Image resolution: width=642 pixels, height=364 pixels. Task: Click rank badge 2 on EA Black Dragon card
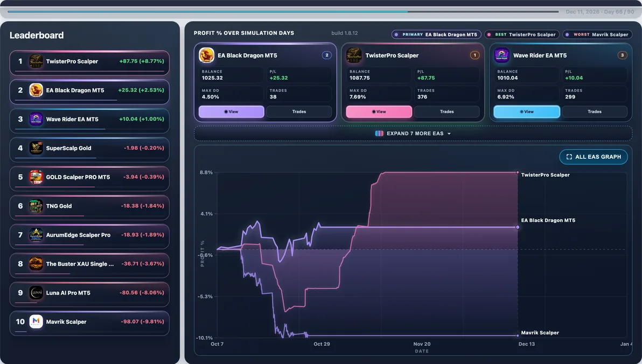(327, 55)
